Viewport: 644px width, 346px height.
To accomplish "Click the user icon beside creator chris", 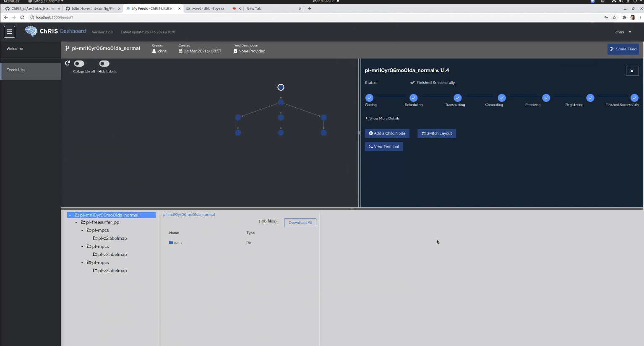I will pyautogui.click(x=154, y=51).
